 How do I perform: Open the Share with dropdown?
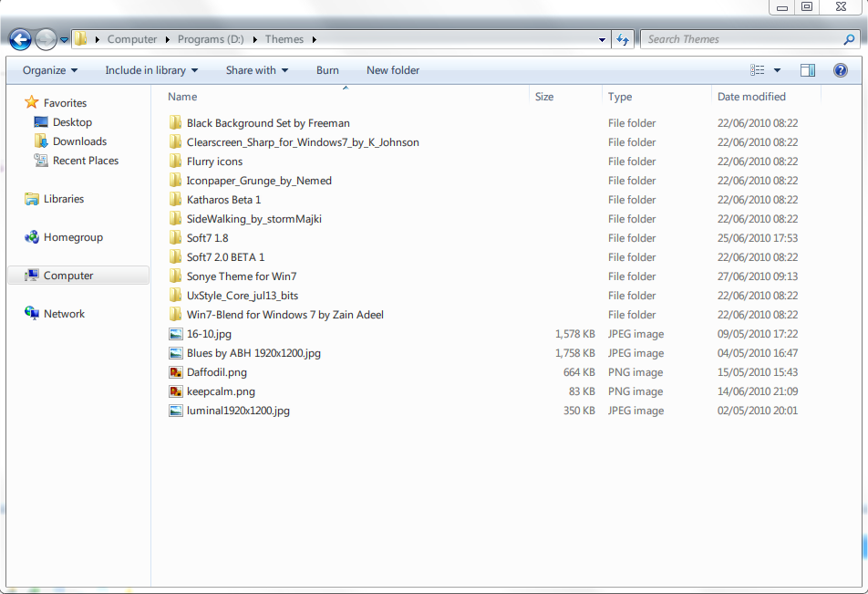[256, 70]
